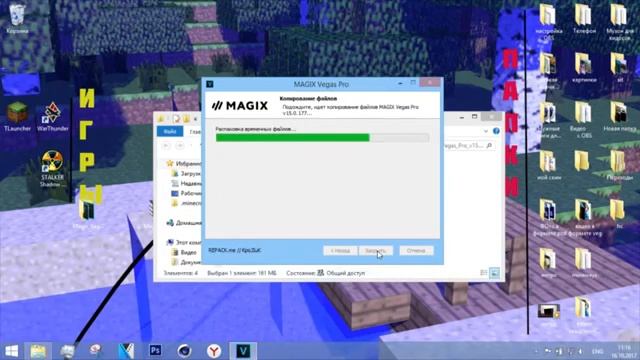Open the 'Главная' ribbon tab in Explorer
640x360 pixels.
tap(195, 132)
